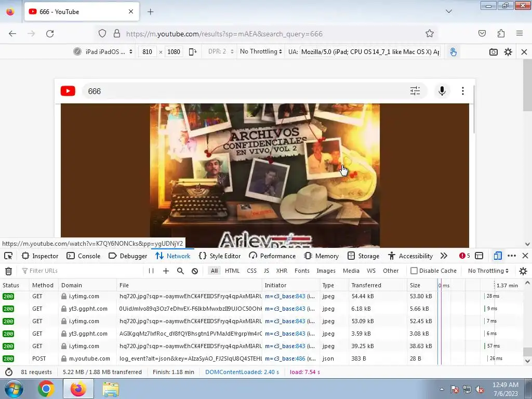
Task: Activate the element picker tool
Action: (x=8, y=256)
